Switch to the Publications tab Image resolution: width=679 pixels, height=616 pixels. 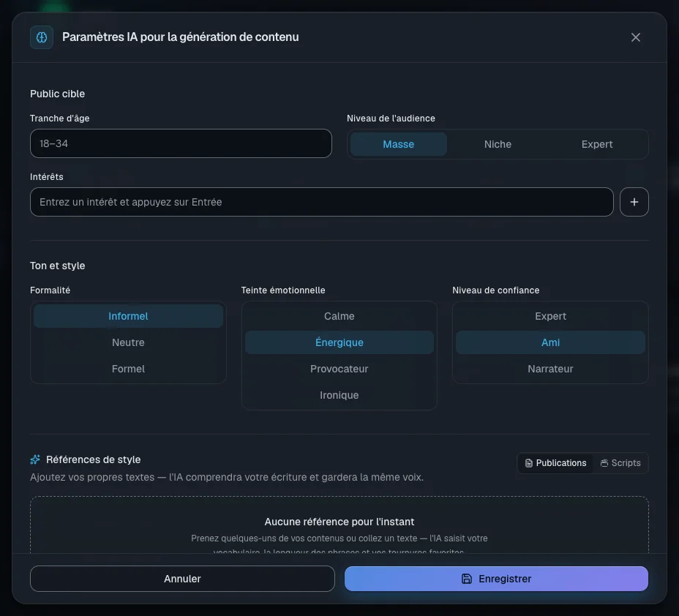555,463
